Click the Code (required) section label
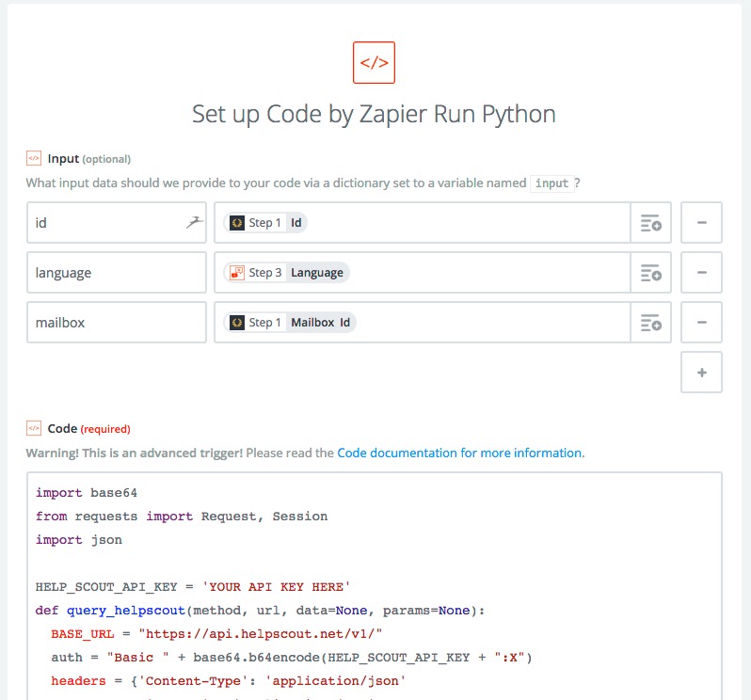The height and width of the screenshot is (700, 751). (89, 428)
